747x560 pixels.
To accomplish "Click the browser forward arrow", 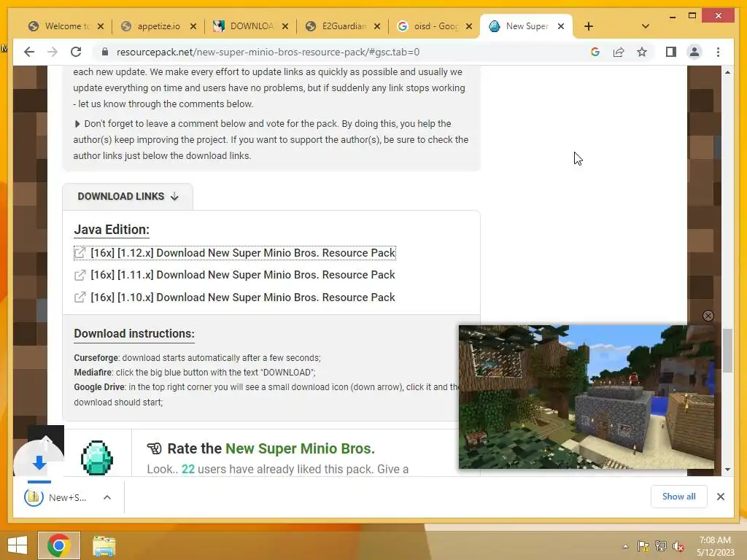I will point(53,52).
